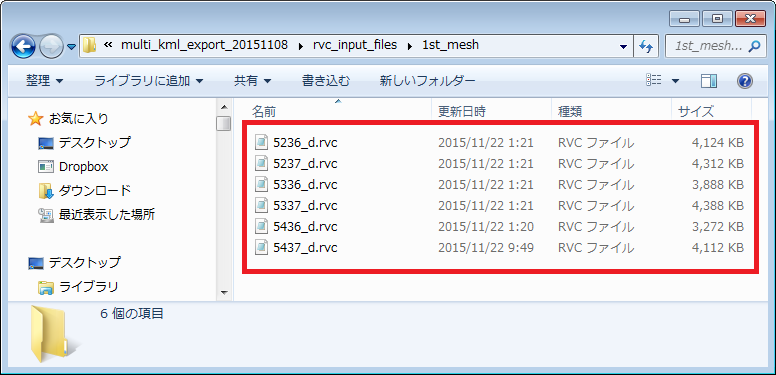This screenshot has width=776, height=375.
Task: Click the star icon beside お気に入り
Action: coord(35,119)
